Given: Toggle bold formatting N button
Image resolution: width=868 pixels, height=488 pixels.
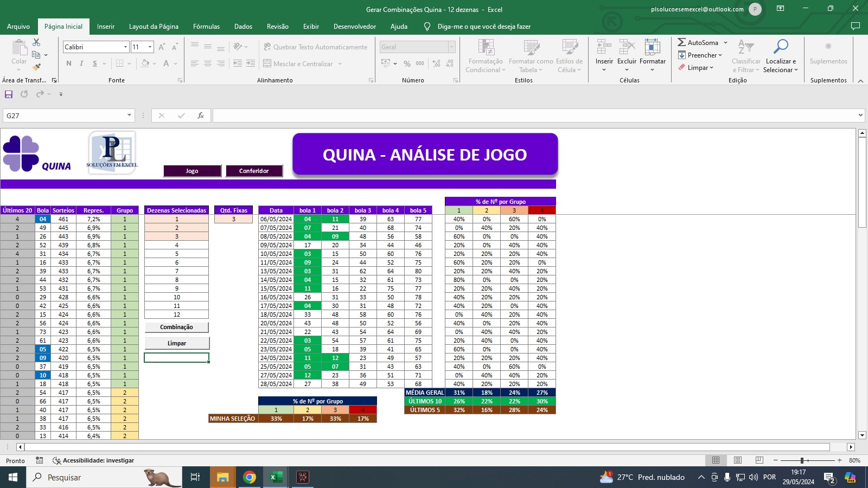Looking at the screenshot, I should pyautogui.click(x=69, y=63).
